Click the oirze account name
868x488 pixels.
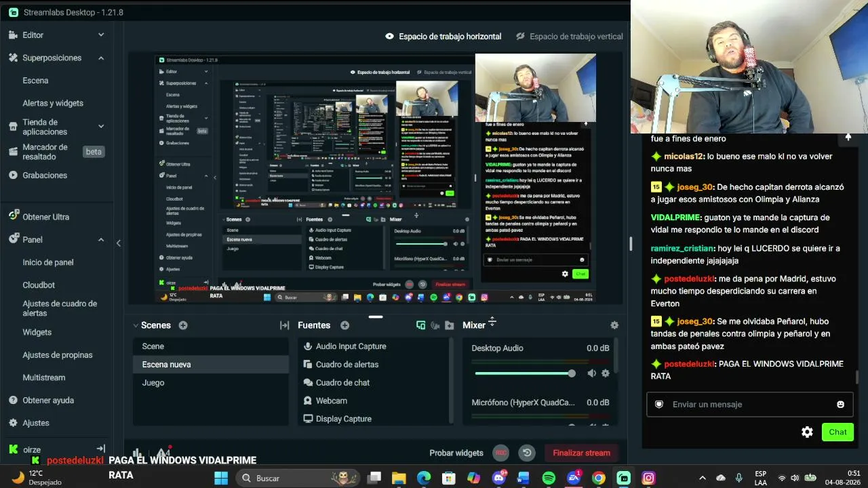[x=32, y=449]
